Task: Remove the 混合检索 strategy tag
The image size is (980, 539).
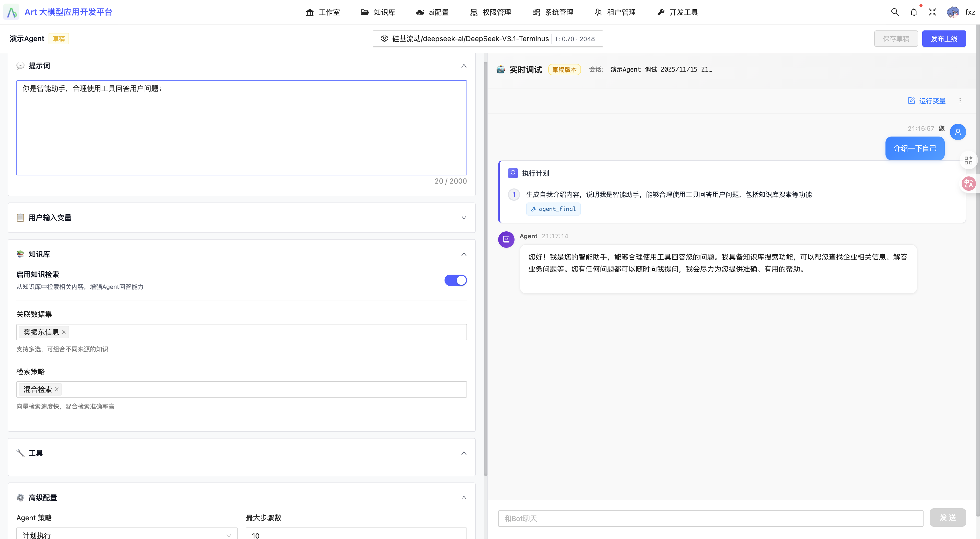Action: click(57, 389)
